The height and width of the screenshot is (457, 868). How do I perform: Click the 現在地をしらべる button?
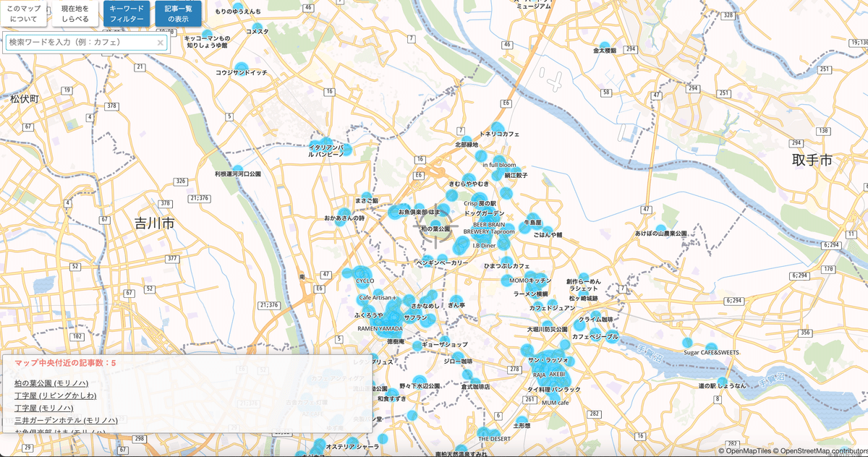coord(75,13)
